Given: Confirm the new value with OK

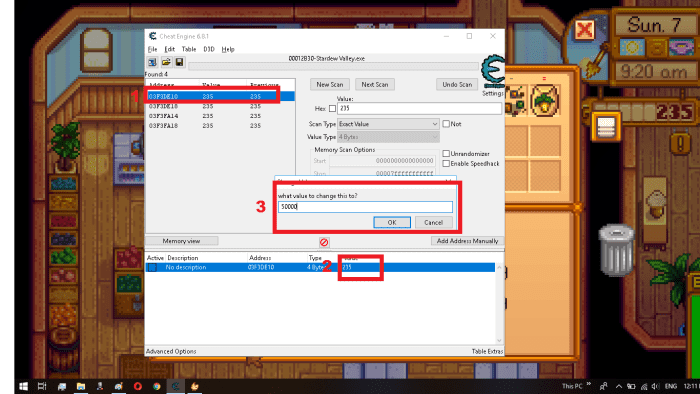Looking at the screenshot, I should tap(392, 222).
